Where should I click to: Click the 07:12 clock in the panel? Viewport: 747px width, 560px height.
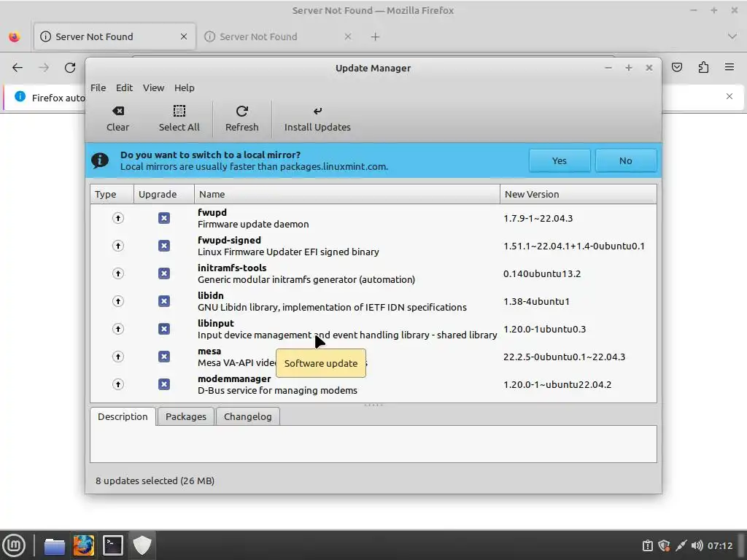(719, 545)
